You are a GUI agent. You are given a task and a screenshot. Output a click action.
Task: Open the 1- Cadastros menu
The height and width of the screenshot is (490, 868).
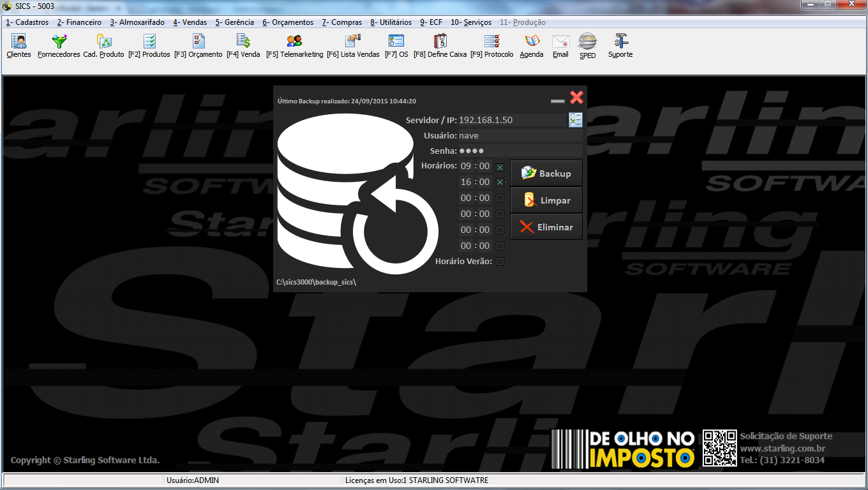click(27, 22)
